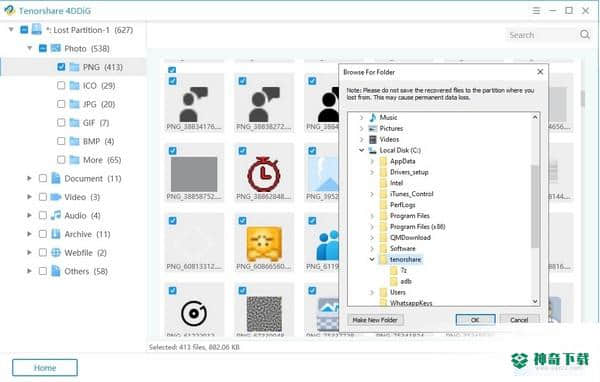Click the Photo category icon

pyautogui.click(x=55, y=48)
